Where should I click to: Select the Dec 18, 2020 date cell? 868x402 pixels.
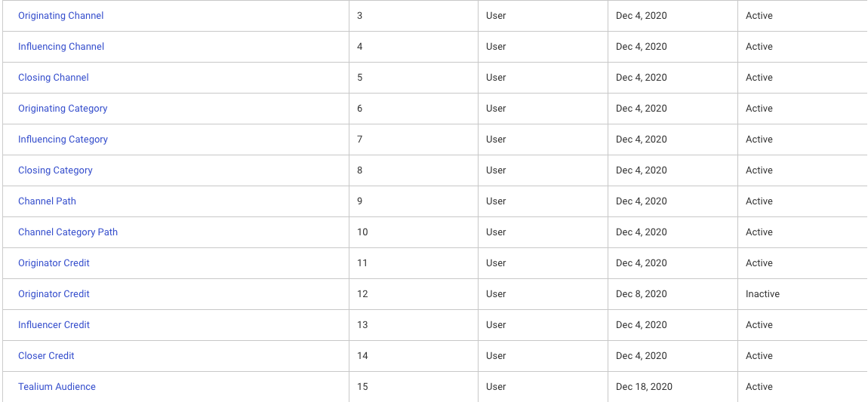tap(644, 387)
